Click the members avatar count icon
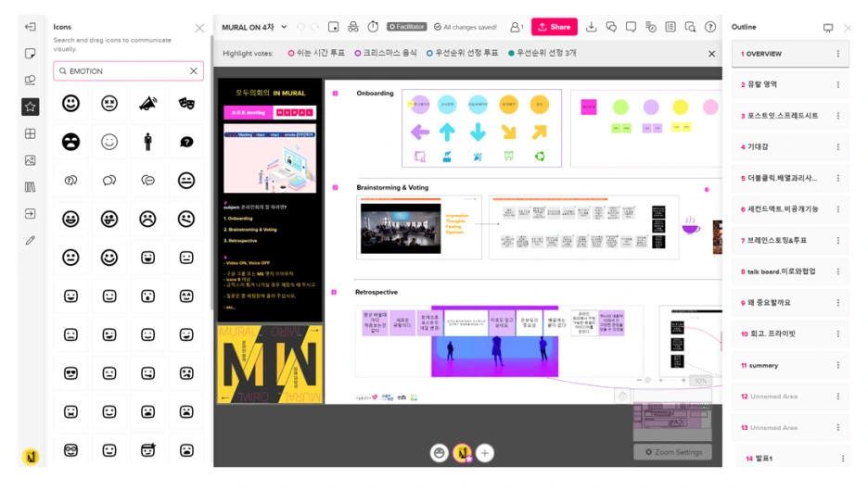 click(x=516, y=27)
